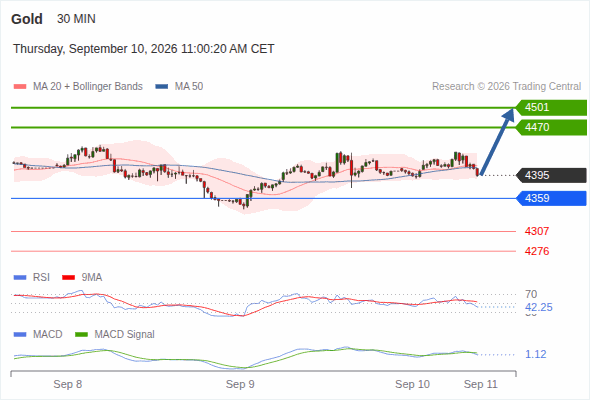590x400 pixels.
Task: Click the MA 50 blue legend swatch
Action: coord(162,87)
